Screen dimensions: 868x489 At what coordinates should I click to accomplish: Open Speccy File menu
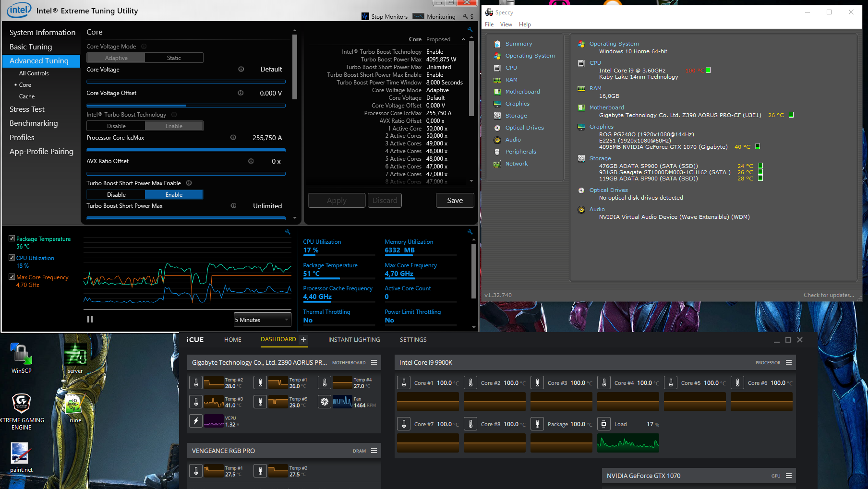click(489, 24)
